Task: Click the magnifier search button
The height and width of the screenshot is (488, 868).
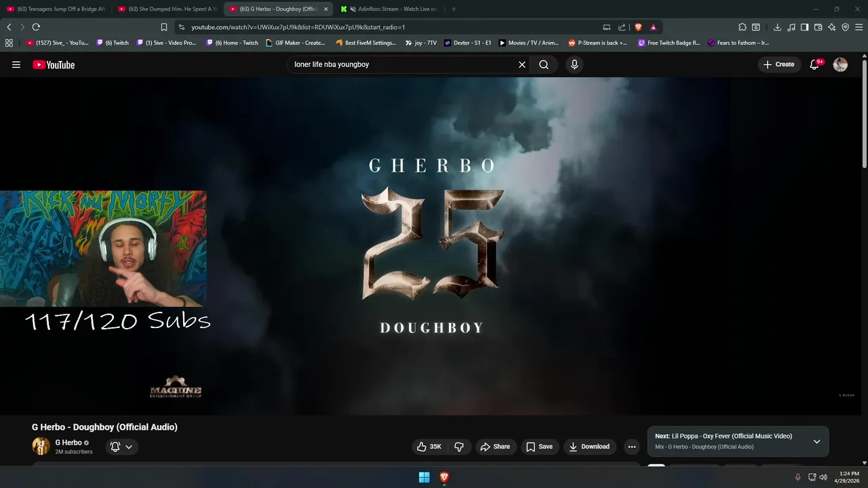Action: pyautogui.click(x=544, y=64)
